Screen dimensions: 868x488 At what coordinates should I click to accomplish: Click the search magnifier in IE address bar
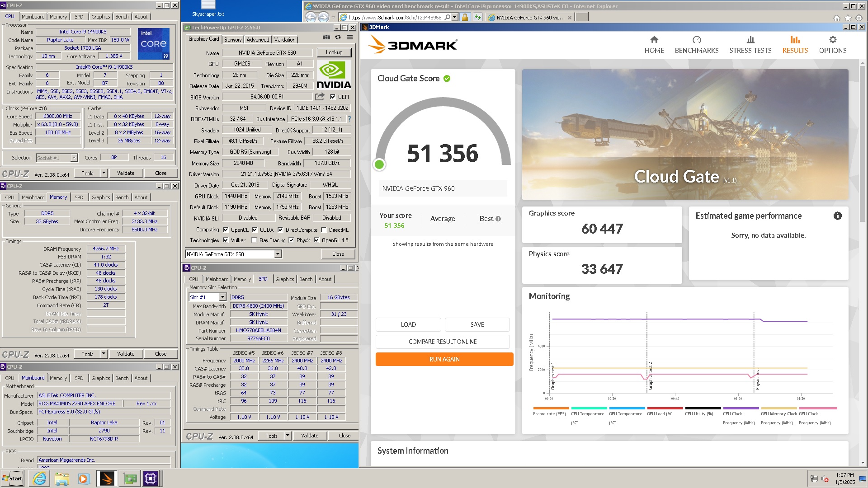coord(447,17)
